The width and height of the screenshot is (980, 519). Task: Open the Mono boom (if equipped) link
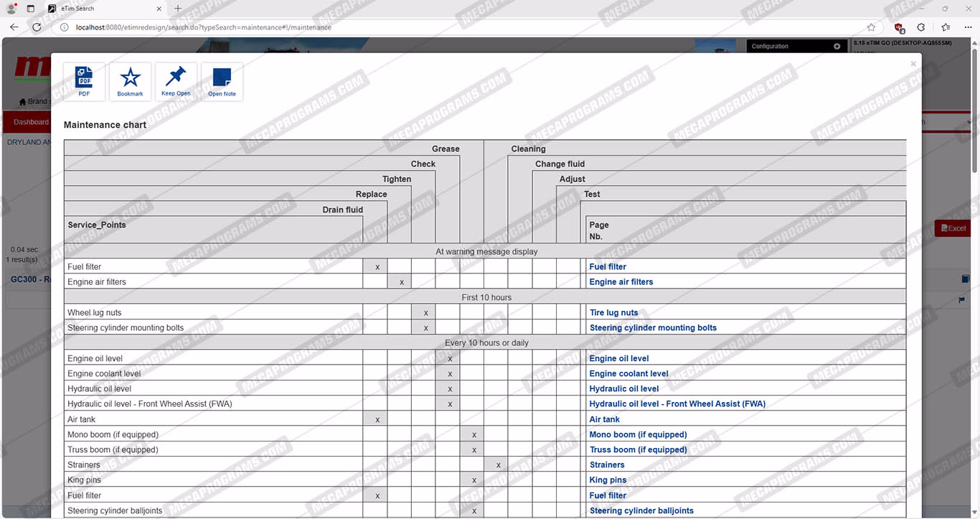coord(638,435)
